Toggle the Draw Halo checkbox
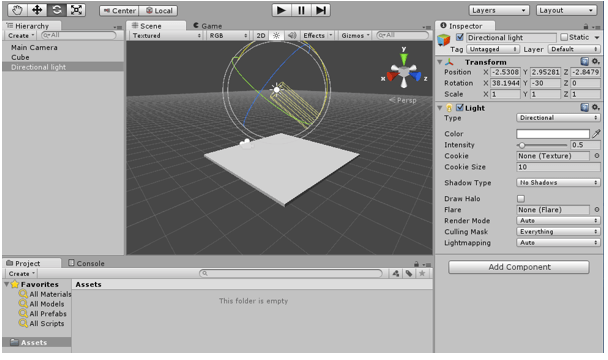Screen dimensions: 608x360 coord(521,199)
